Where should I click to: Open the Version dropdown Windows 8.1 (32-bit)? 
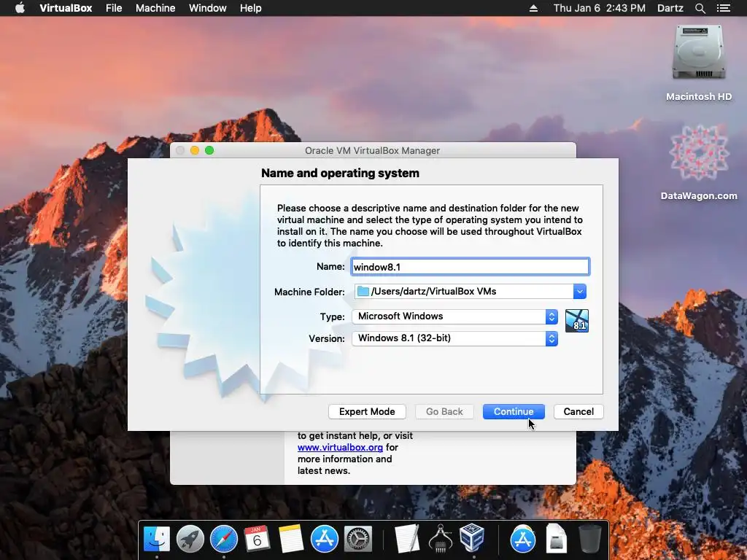(x=455, y=338)
